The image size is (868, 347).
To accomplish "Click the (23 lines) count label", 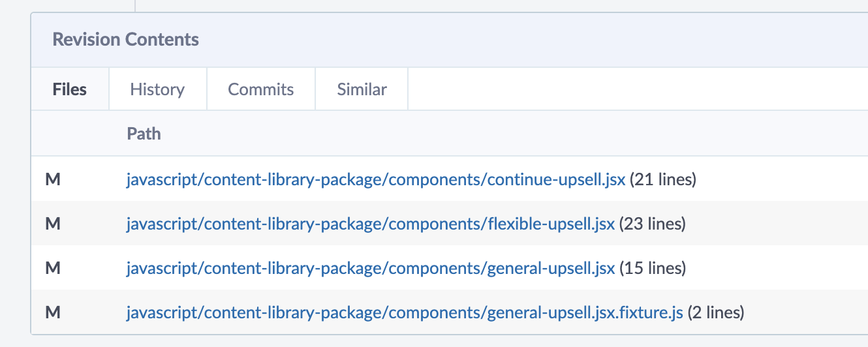I will (x=653, y=224).
